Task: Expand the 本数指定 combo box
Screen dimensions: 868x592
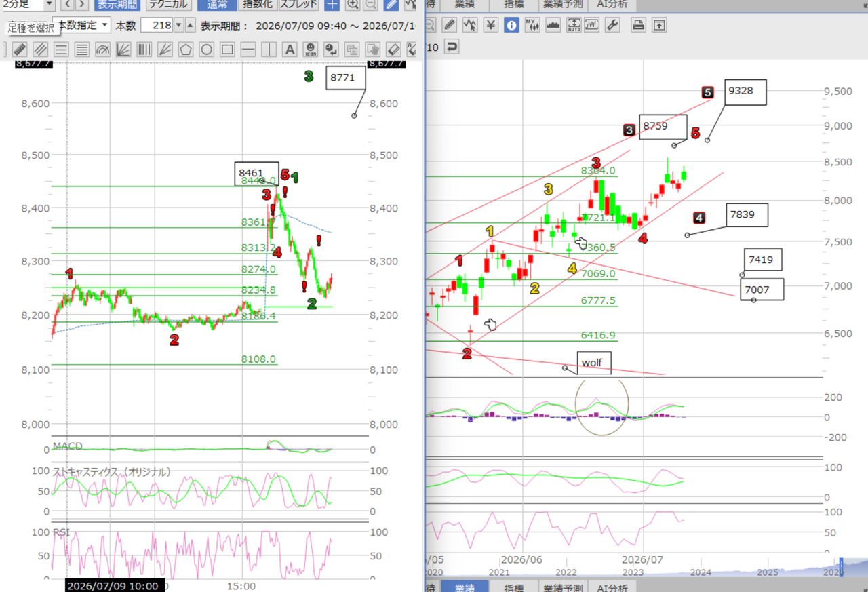Action: 82,25
